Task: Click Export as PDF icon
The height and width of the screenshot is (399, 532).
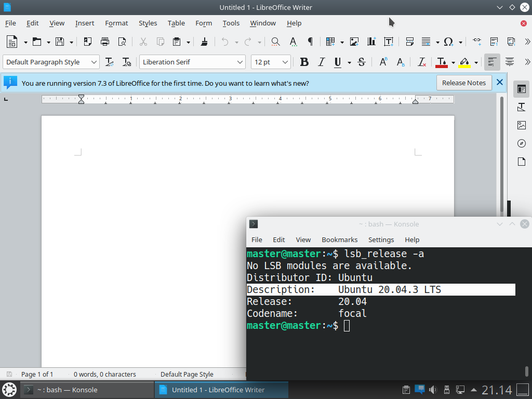Action: (x=88, y=42)
